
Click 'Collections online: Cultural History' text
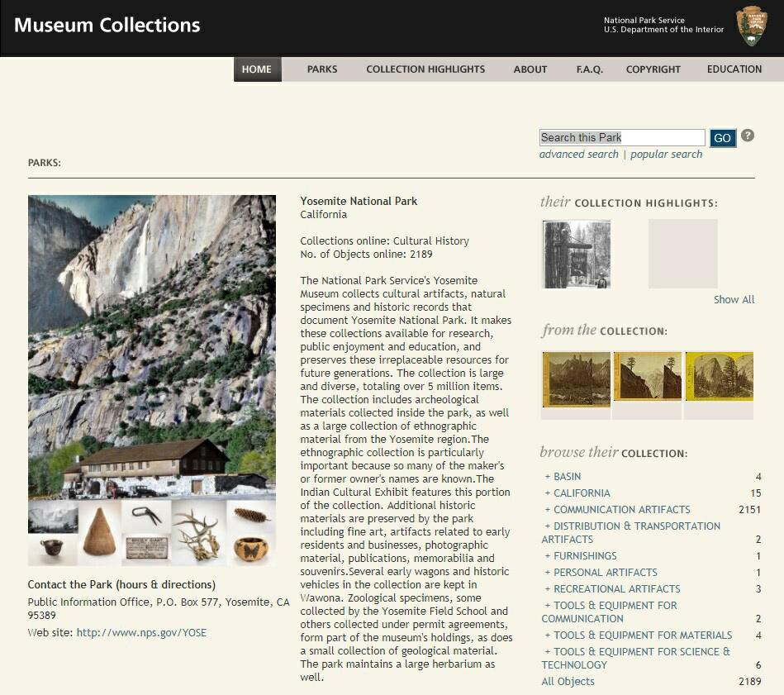[384, 241]
